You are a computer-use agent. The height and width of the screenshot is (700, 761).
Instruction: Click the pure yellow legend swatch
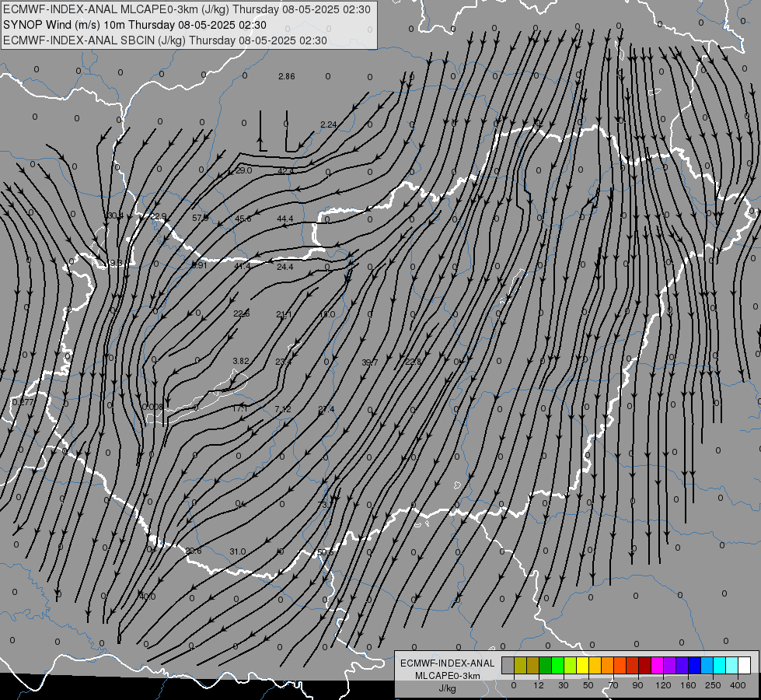click(583, 665)
